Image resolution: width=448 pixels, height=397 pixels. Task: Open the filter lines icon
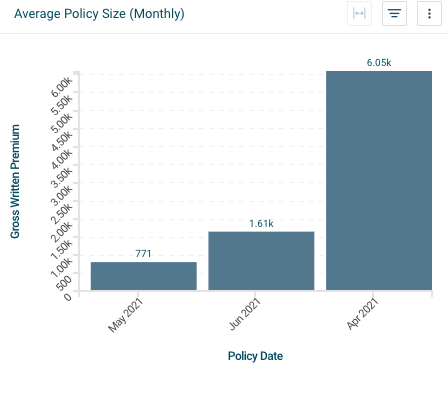coord(394,14)
